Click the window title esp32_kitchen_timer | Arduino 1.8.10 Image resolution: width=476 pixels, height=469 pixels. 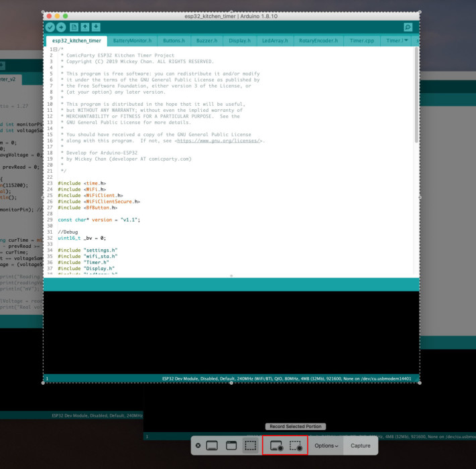point(231,16)
